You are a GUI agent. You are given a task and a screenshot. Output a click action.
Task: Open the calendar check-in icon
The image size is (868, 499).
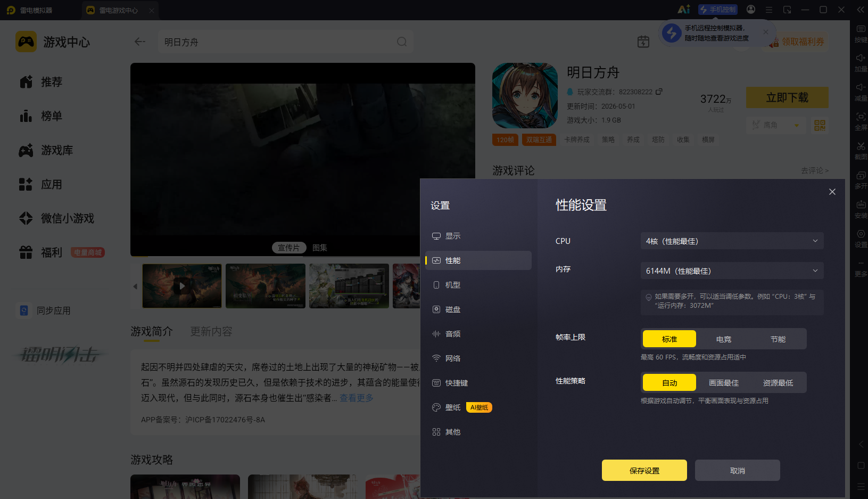(x=643, y=42)
